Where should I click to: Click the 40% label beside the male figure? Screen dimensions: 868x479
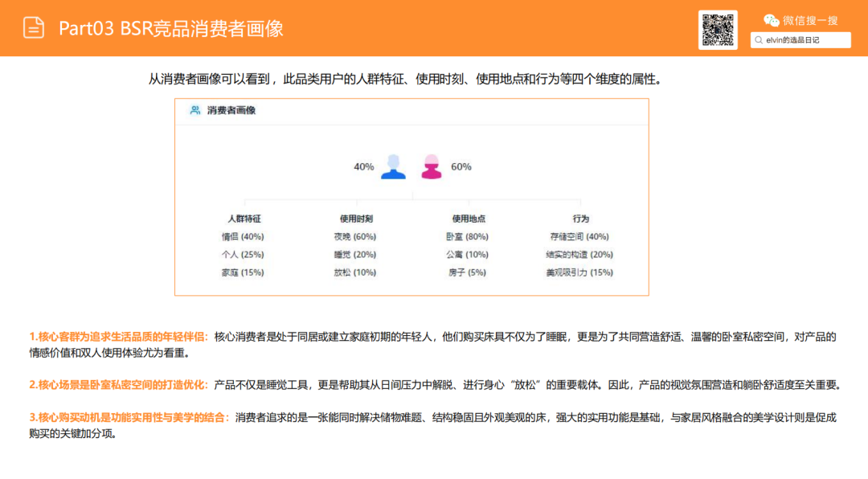(x=364, y=167)
